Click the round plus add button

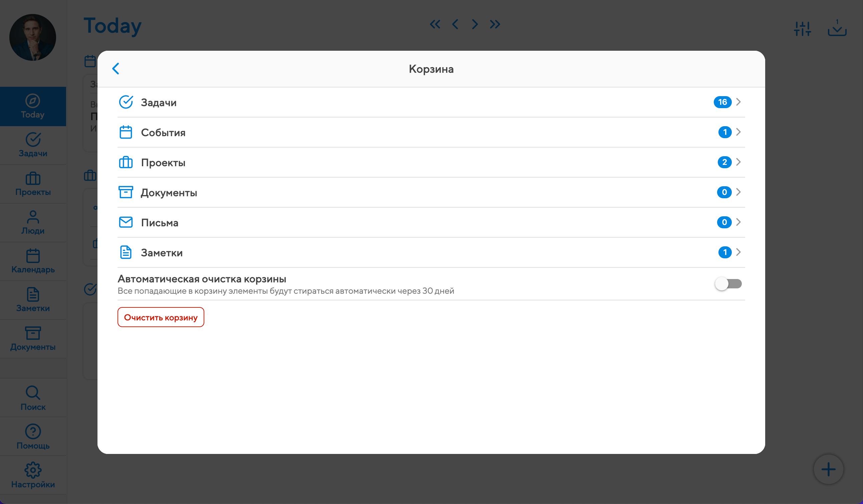point(828,469)
